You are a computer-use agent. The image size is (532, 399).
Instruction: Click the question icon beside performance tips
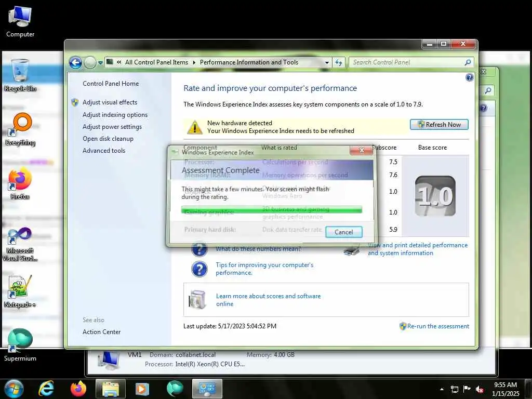[199, 269]
